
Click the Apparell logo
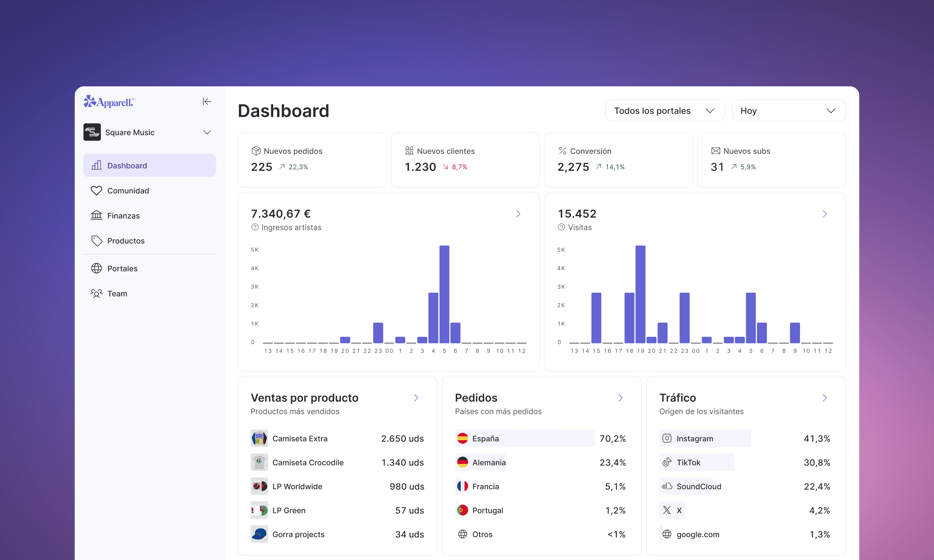(109, 102)
